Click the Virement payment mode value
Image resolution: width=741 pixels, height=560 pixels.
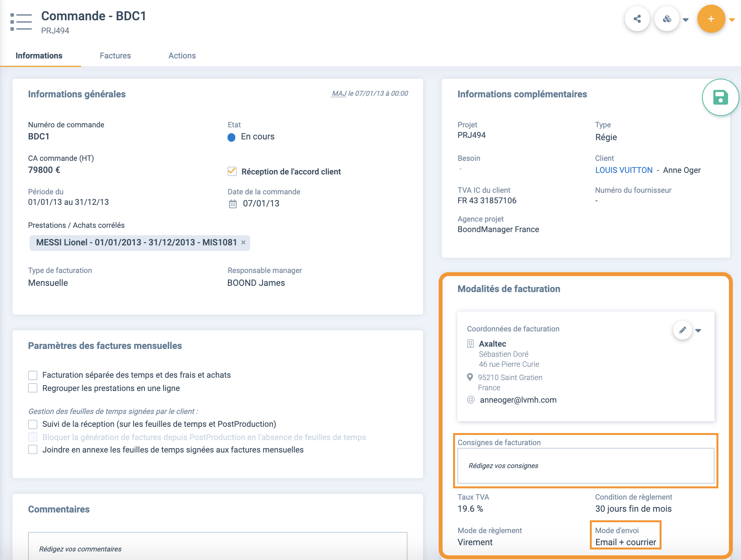(x=475, y=542)
